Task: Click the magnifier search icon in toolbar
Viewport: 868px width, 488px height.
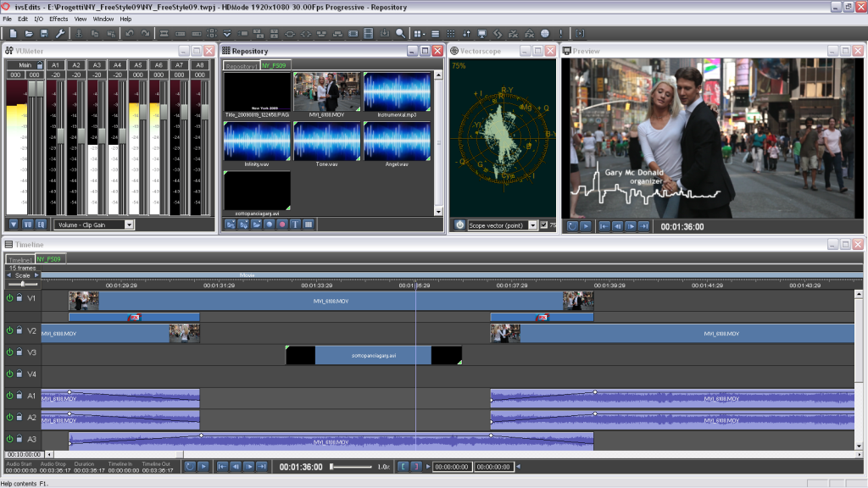Action: (x=400, y=34)
